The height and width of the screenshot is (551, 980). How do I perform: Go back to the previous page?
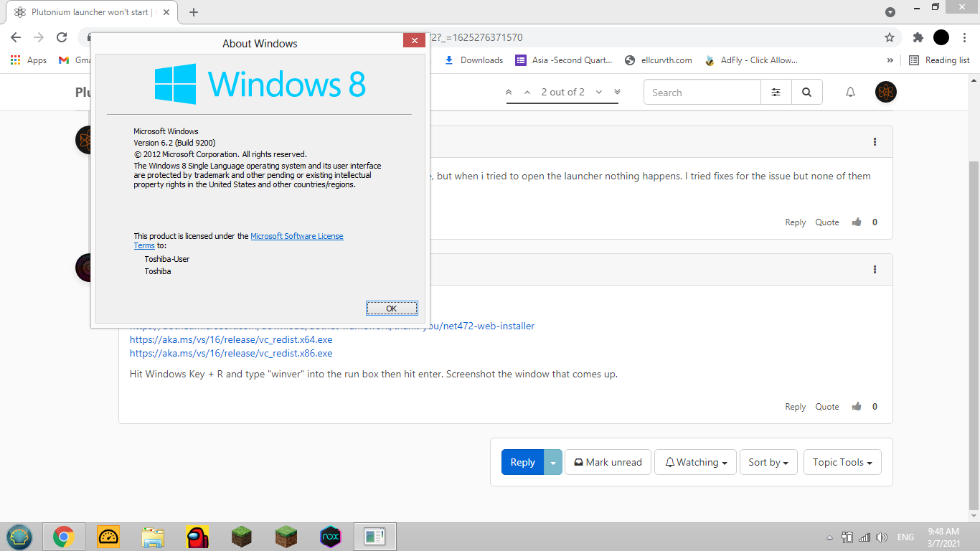click(16, 37)
